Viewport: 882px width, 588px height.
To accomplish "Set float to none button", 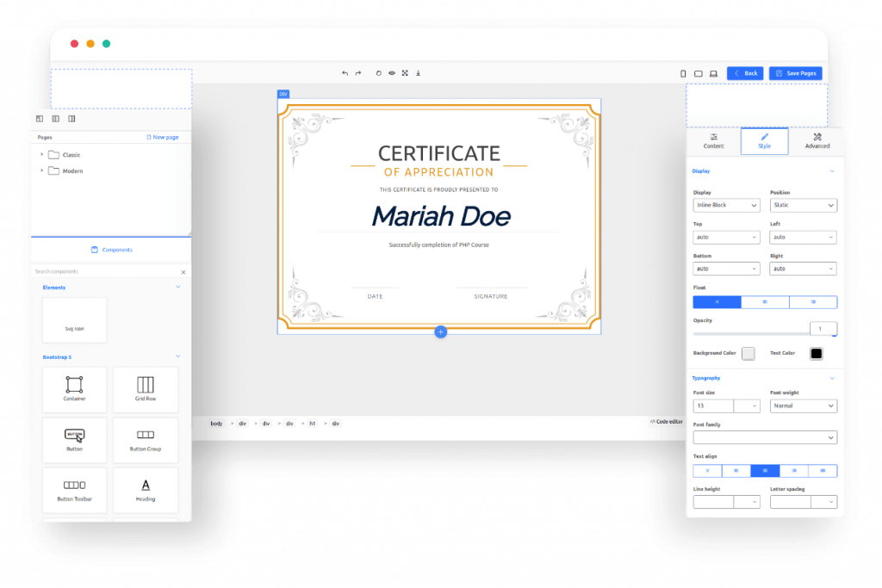I will coord(717,302).
